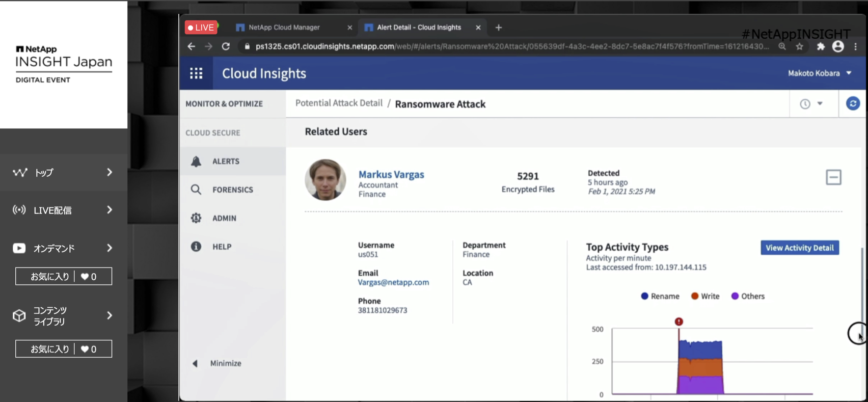Close the NetApp Cloud Manager tab
868x402 pixels.
click(x=349, y=28)
